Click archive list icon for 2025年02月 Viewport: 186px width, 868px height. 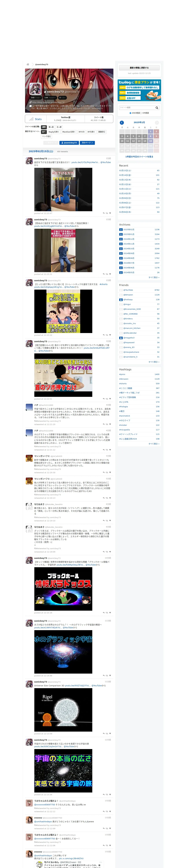click(121, 229)
